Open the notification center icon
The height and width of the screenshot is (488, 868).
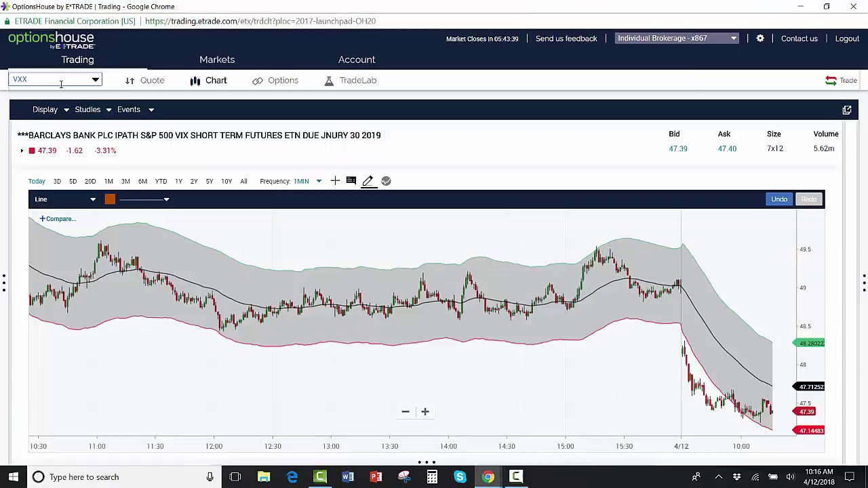point(849,477)
